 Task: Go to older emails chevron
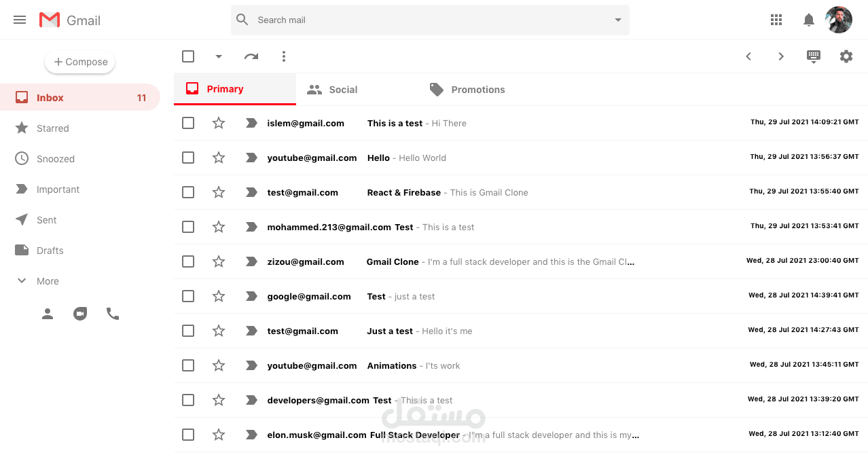tap(781, 56)
